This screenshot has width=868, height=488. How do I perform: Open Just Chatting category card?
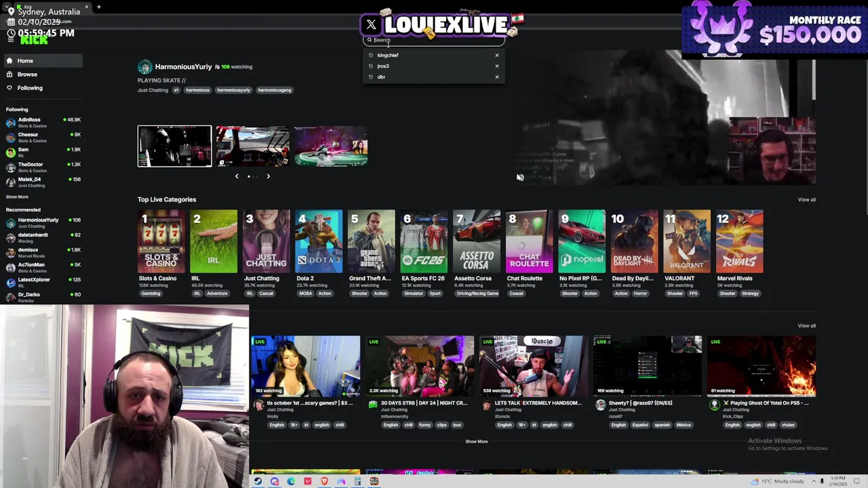267,241
